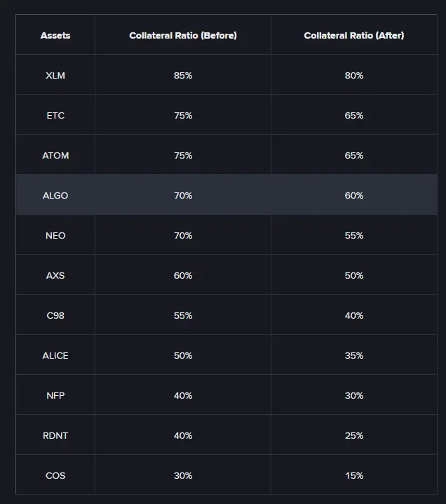Click the Collateral Ratio (After) header
Viewport: 446px width, 504px height.
click(354, 35)
